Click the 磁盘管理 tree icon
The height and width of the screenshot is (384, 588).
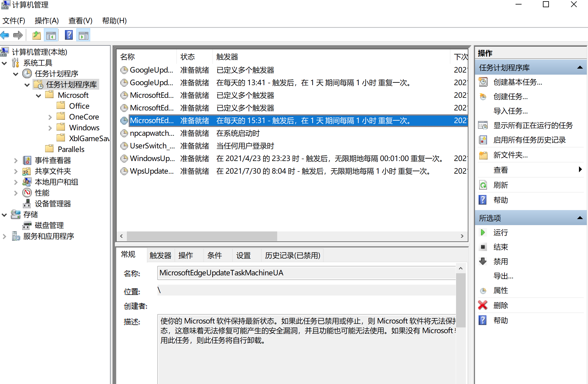[x=27, y=225]
